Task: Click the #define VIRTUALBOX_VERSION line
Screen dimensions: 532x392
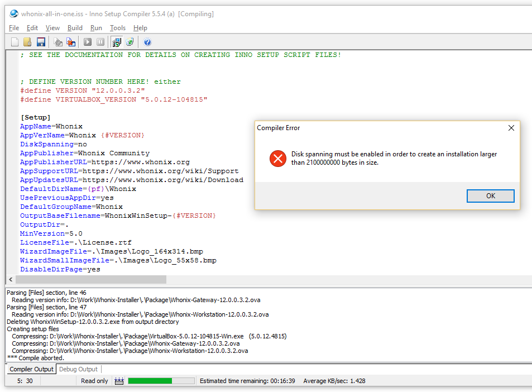Action: (114, 99)
